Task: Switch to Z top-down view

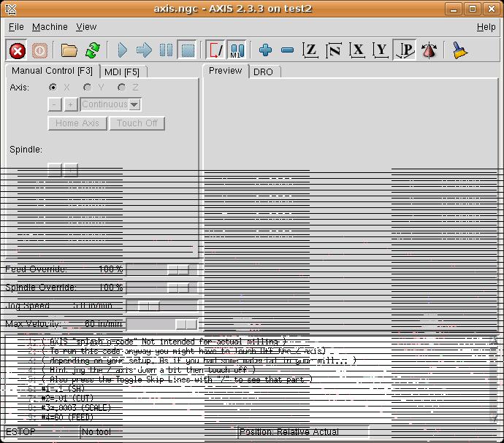Action: tap(310, 50)
